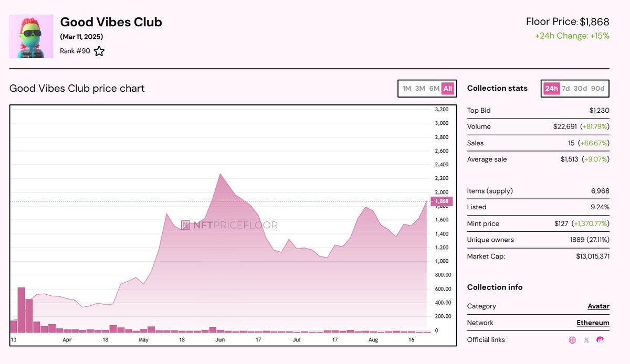Click the 3,200 label on the y-axis
This screenshot has width=630, height=364.
pos(442,110)
